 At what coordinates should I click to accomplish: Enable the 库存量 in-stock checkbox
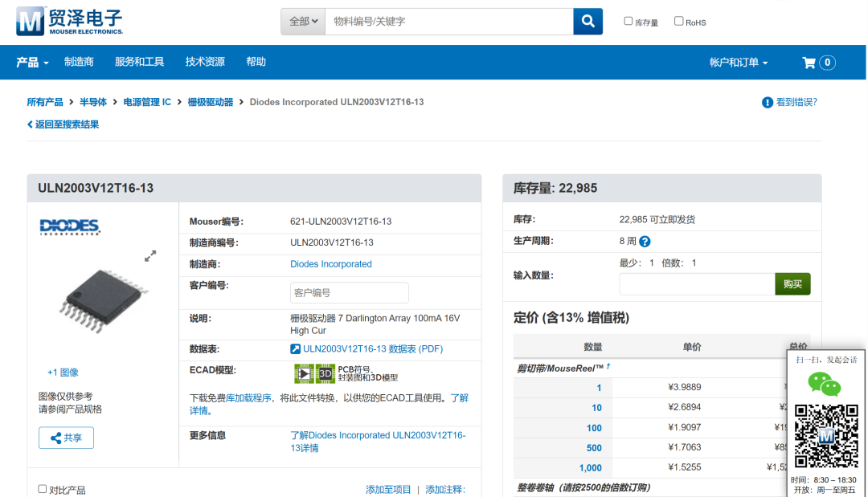(x=628, y=22)
